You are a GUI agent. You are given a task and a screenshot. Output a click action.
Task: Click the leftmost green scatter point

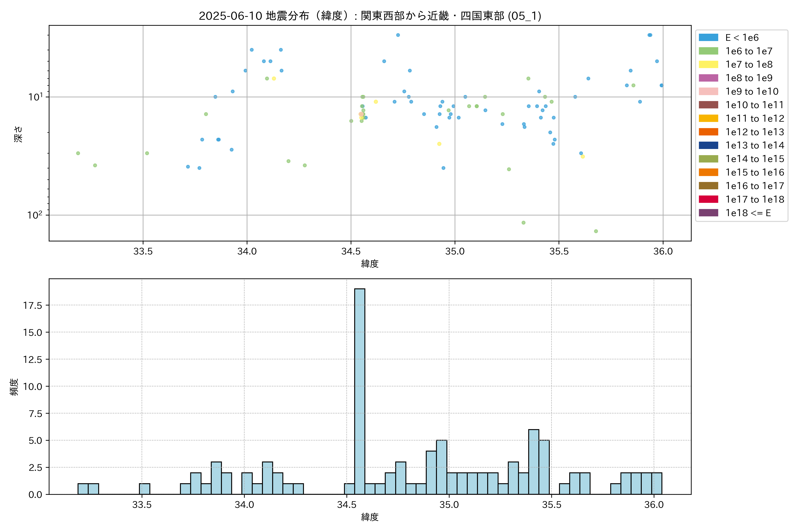[x=78, y=153]
